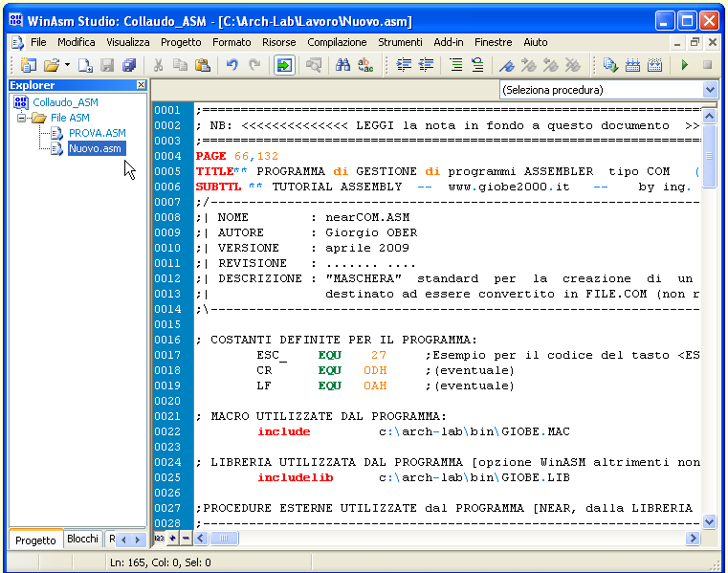
Task: Click the Cut scissors icon
Action: click(x=158, y=65)
